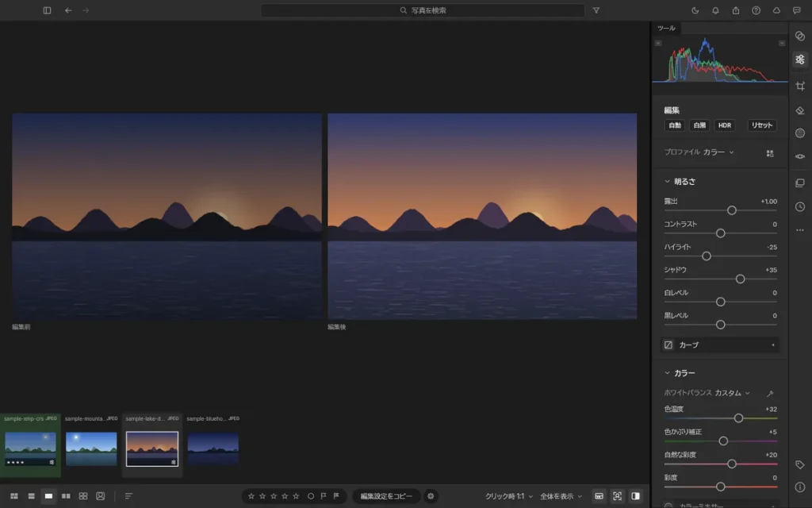Collapse the カラー section

pyautogui.click(x=667, y=373)
